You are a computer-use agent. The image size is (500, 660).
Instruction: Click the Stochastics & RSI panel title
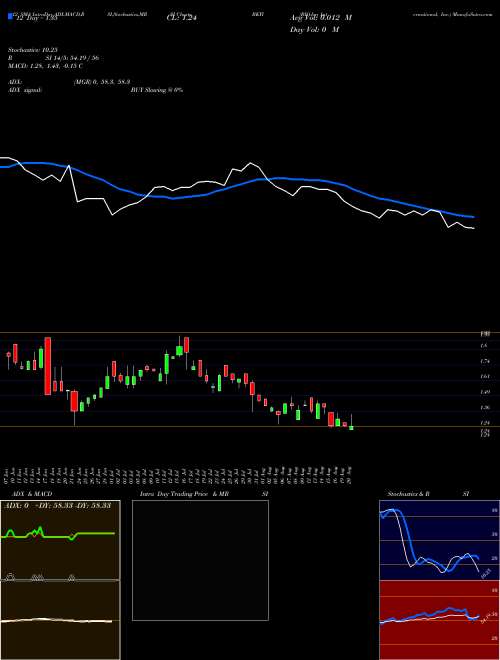428,494
